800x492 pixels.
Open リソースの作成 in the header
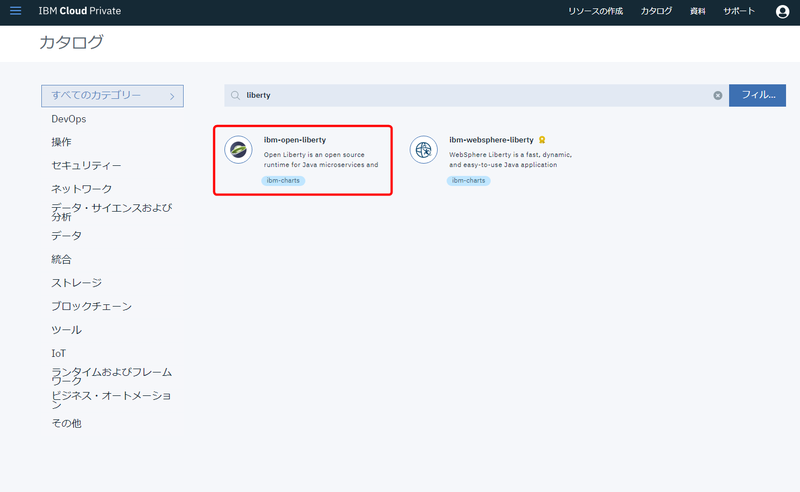point(595,11)
